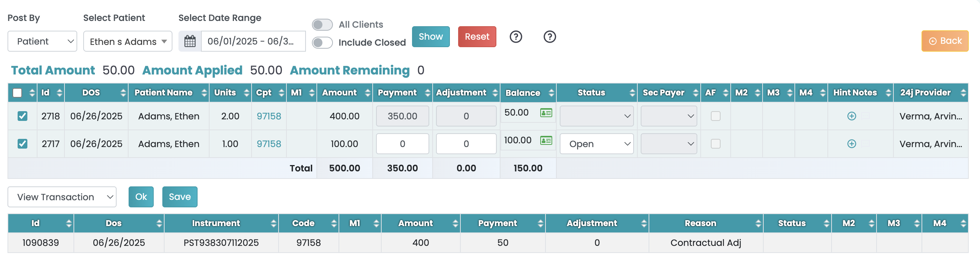Open Sec Payer dropdown for row 2717

tap(669, 144)
